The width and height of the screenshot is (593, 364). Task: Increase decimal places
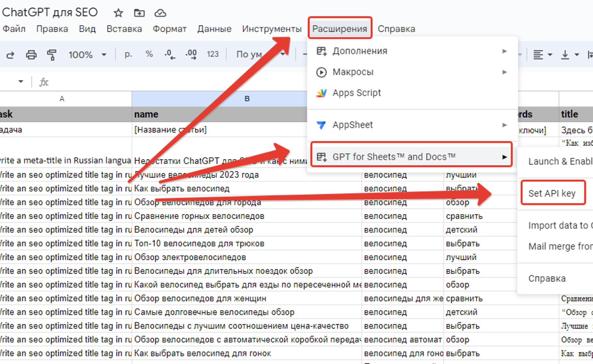click(x=191, y=54)
